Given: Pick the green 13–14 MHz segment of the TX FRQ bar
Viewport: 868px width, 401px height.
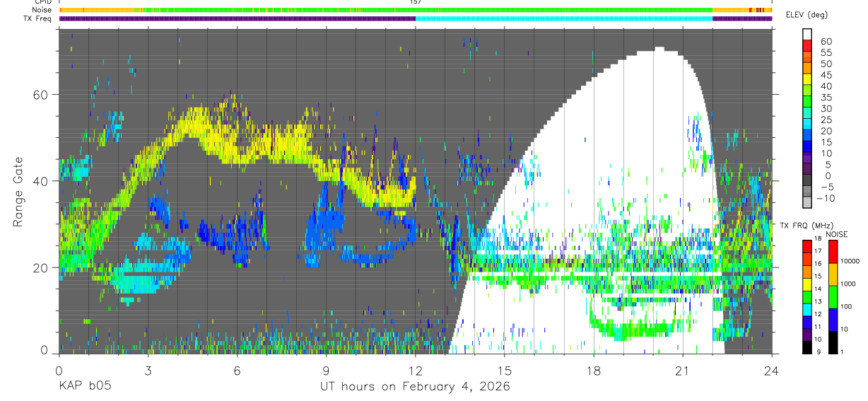Looking at the screenshot, I should coord(807,297).
